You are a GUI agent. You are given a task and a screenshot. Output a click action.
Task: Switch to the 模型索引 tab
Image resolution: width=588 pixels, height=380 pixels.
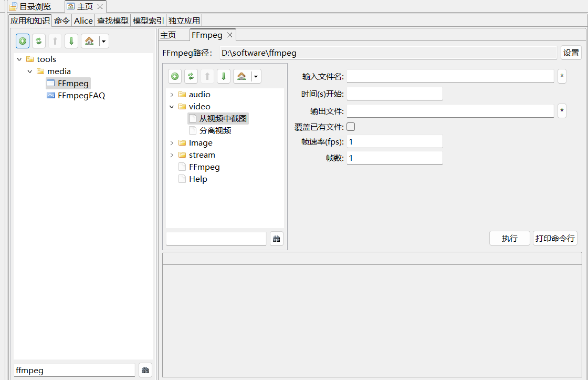tap(148, 20)
